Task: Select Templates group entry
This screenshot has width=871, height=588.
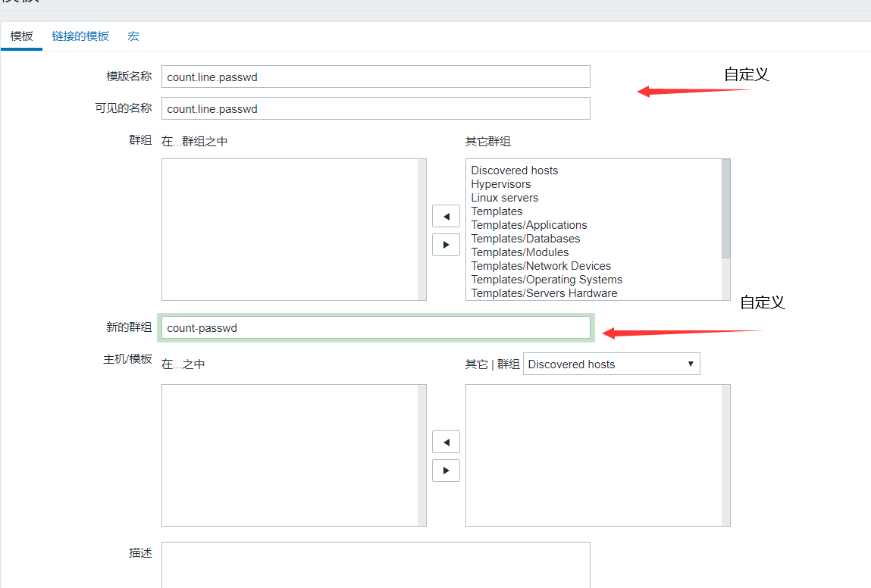Action: tap(497, 211)
